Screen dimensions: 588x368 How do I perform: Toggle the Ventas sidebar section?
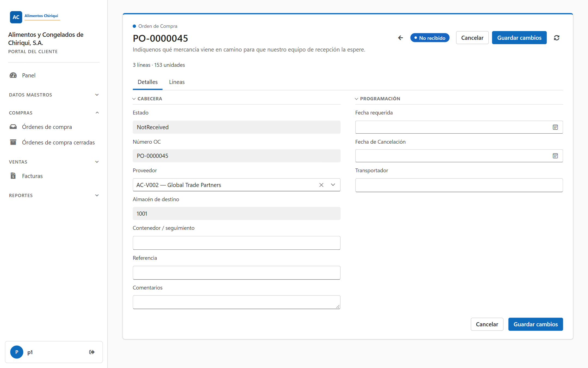[x=54, y=162]
